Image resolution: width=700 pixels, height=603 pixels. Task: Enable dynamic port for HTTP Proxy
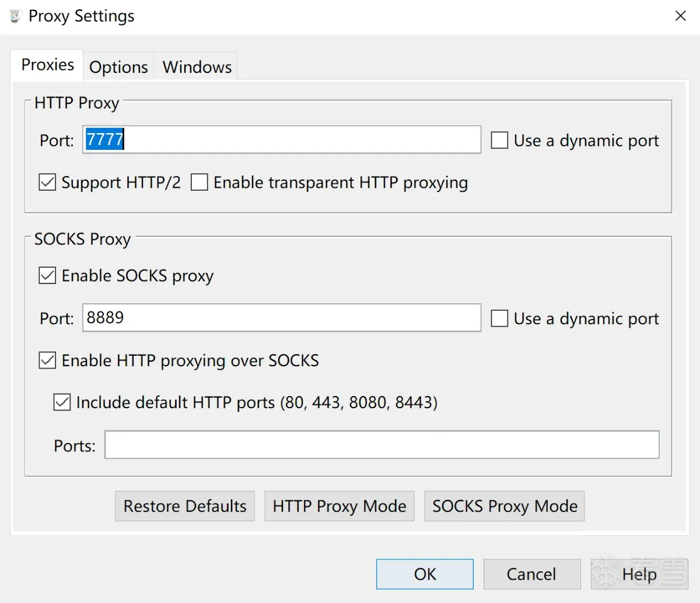click(499, 141)
